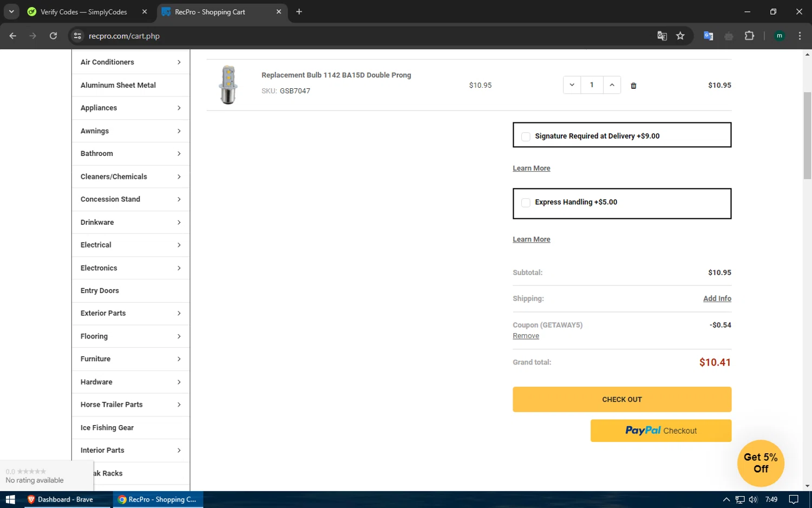
Task: Open the Chrome three-dot menu
Action: (x=800, y=36)
